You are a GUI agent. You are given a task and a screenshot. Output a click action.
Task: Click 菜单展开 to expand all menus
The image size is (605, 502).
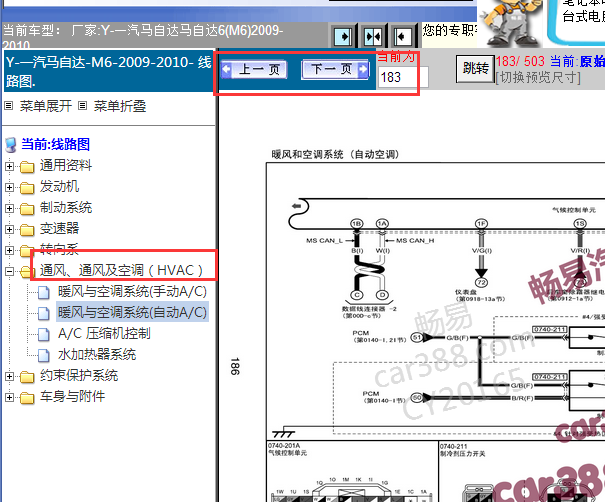(46, 106)
